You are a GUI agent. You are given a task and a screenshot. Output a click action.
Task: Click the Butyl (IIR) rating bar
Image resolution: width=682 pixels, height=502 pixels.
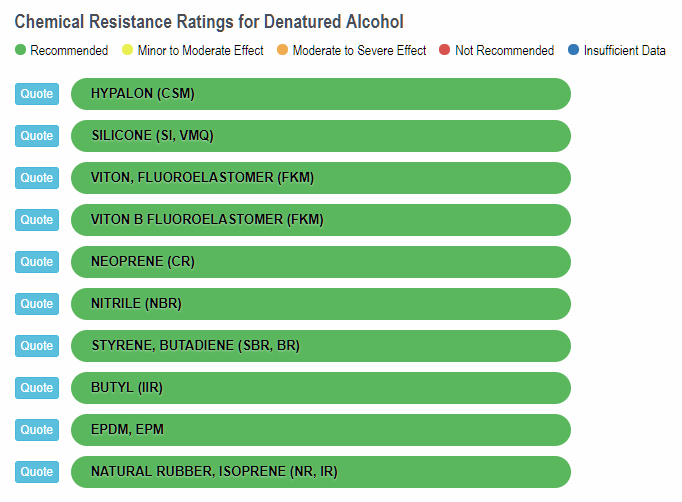click(x=320, y=388)
